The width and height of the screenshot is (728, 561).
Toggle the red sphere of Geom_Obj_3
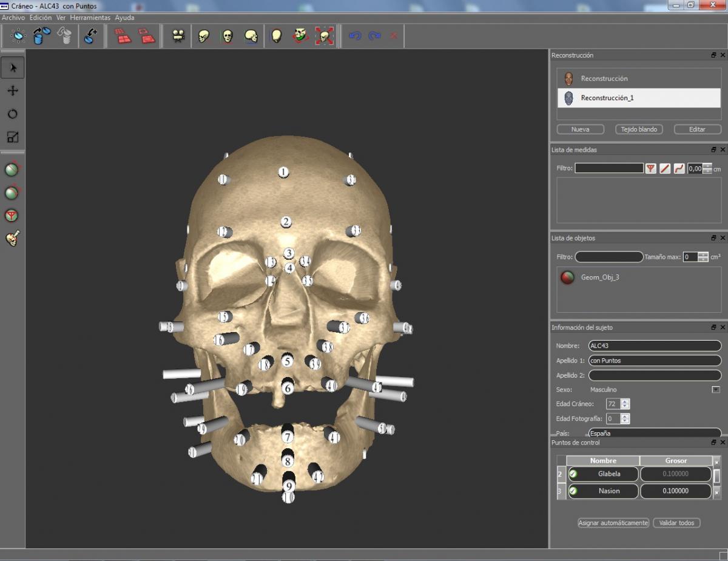point(568,277)
